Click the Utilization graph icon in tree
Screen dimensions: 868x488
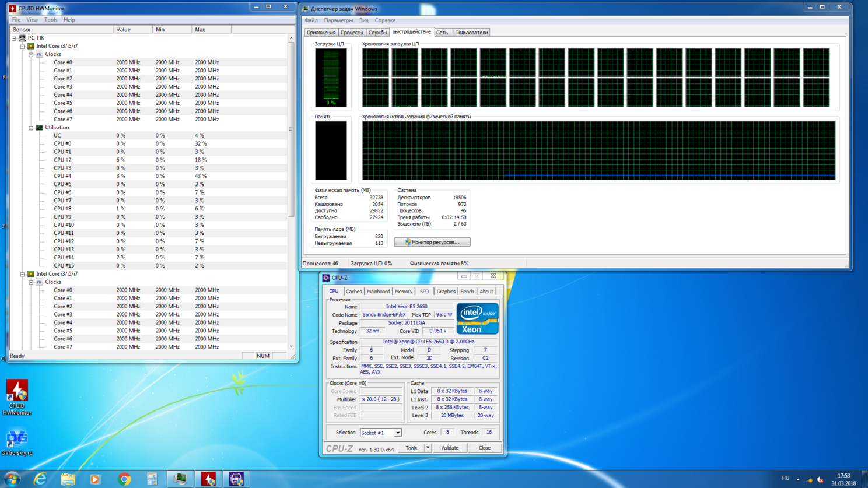pyautogui.click(x=39, y=128)
